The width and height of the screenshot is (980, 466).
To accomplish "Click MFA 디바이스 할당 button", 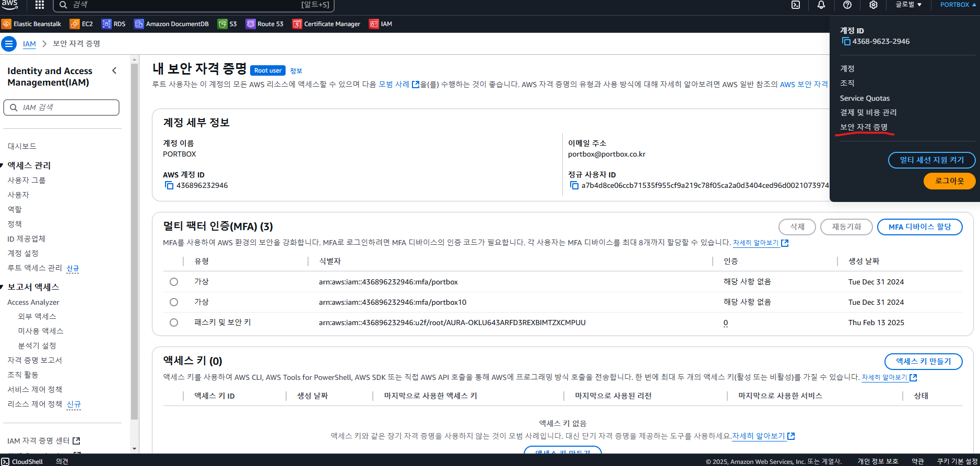I will tap(919, 227).
